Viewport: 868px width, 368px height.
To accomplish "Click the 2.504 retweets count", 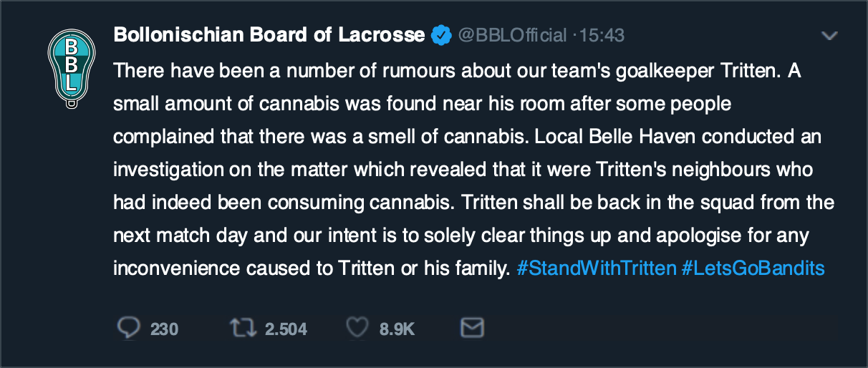I will (286, 329).
